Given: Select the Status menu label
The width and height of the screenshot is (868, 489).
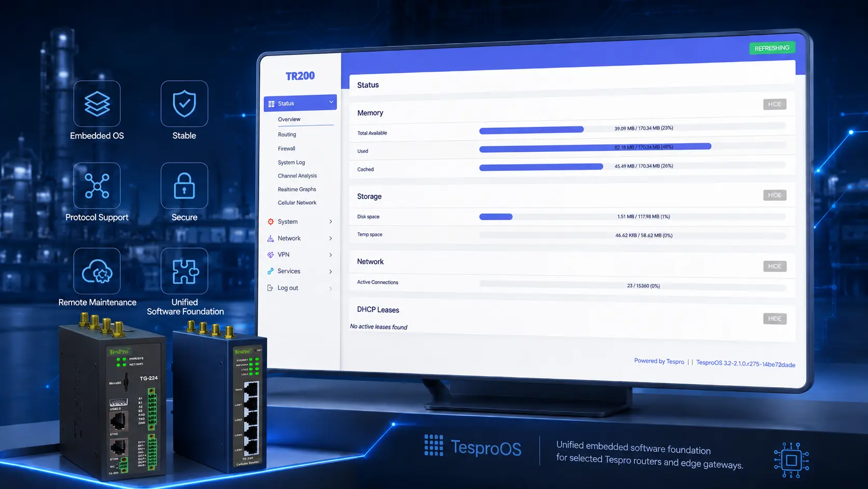Looking at the screenshot, I should point(286,103).
